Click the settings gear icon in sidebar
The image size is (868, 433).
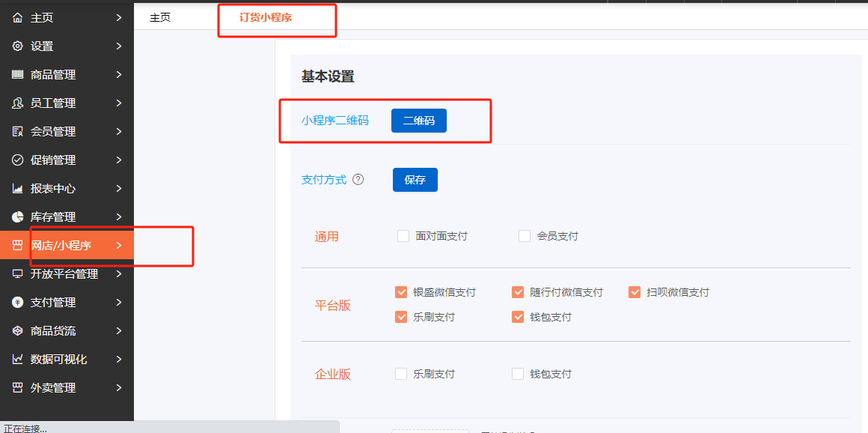[x=17, y=46]
